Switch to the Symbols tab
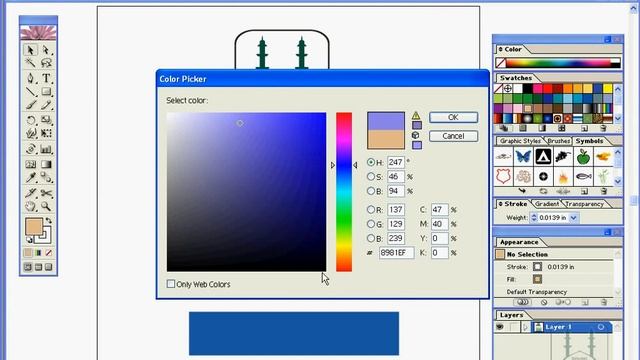The image size is (640, 360). pos(589,141)
